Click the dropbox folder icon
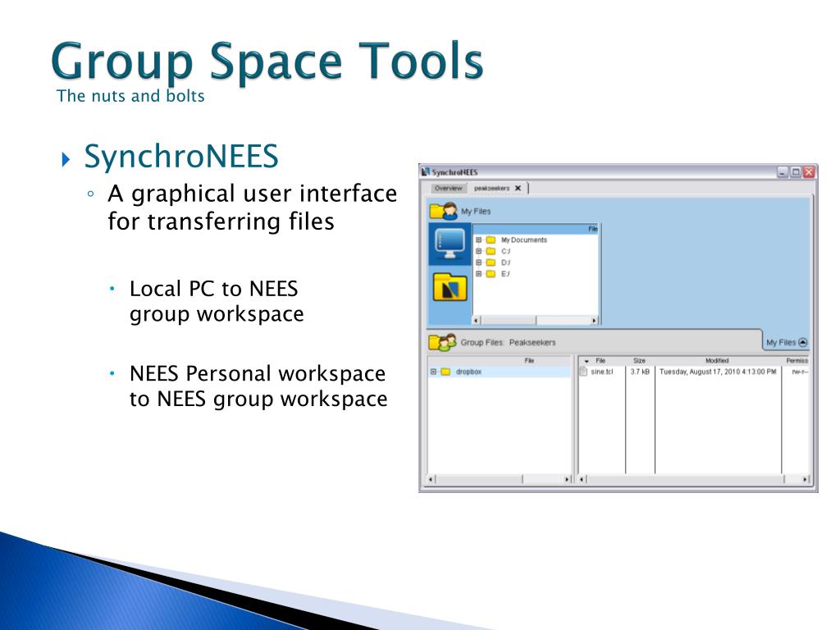 click(x=445, y=372)
